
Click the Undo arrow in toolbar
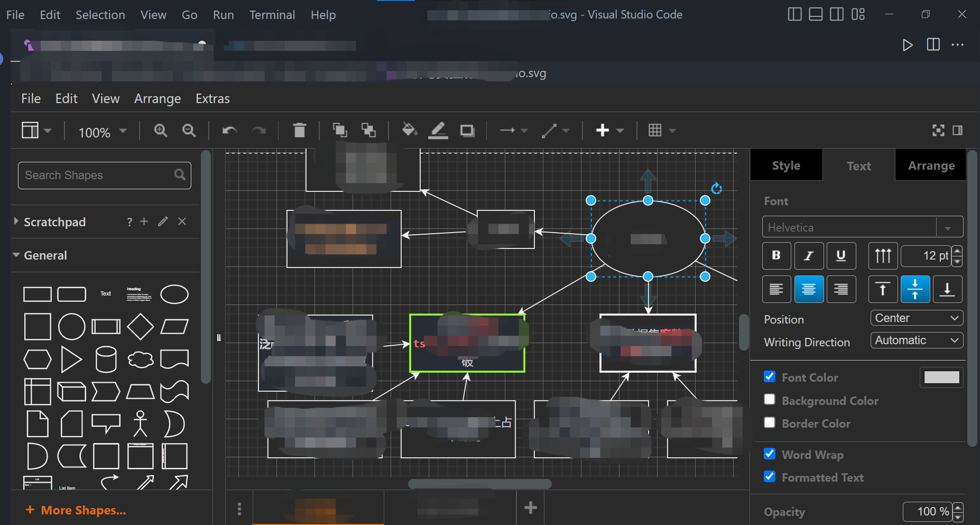229,130
